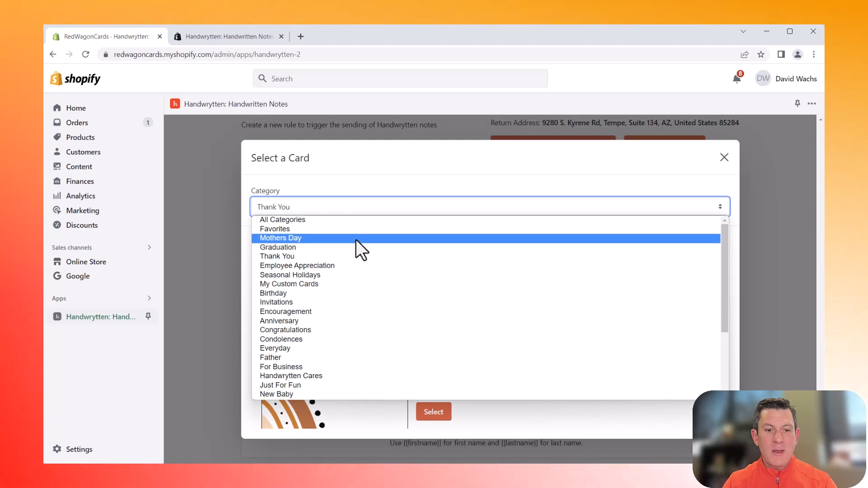Expand the Sales channels section
The image size is (868, 488).
click(149, 247)
